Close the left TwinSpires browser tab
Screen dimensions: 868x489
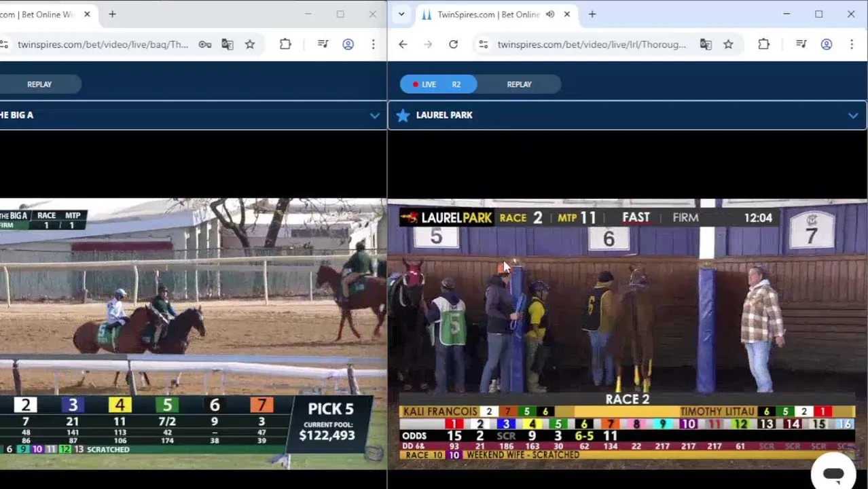(x=87, y=14)
